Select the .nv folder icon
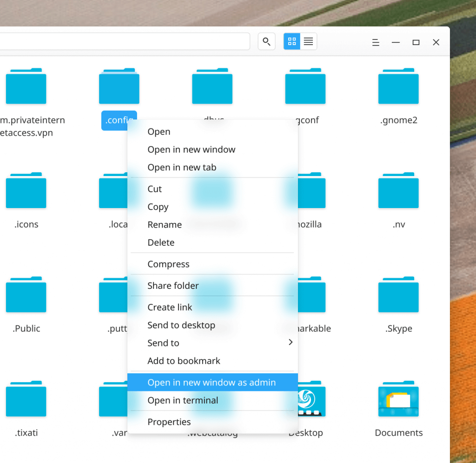This screenshot has height=463, width=476. [398, 191]
